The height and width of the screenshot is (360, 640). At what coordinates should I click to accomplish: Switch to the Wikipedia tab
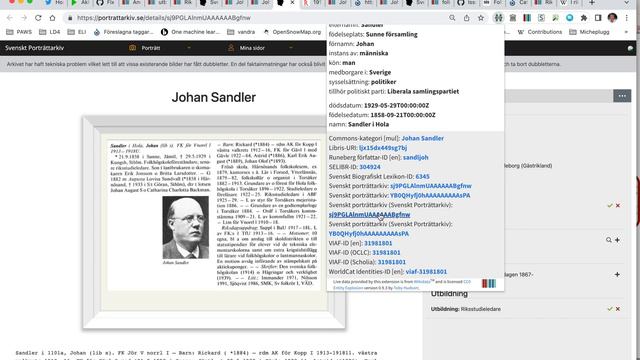click(x=569, y=3)
